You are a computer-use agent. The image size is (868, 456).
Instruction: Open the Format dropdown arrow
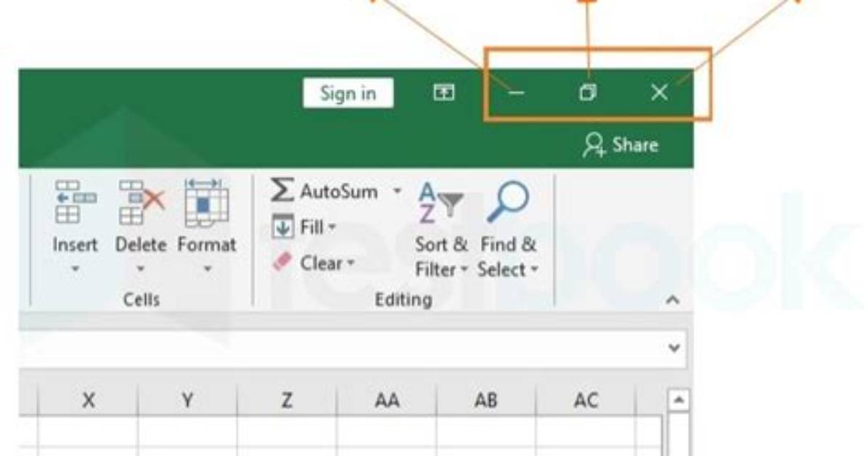click(x=207, y=269)
